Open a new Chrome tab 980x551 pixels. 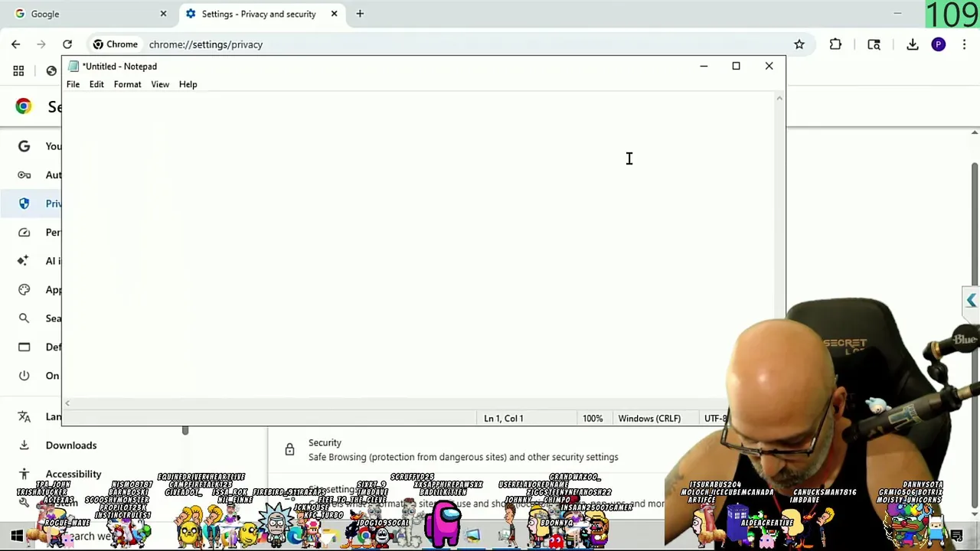tap(360, 14)
